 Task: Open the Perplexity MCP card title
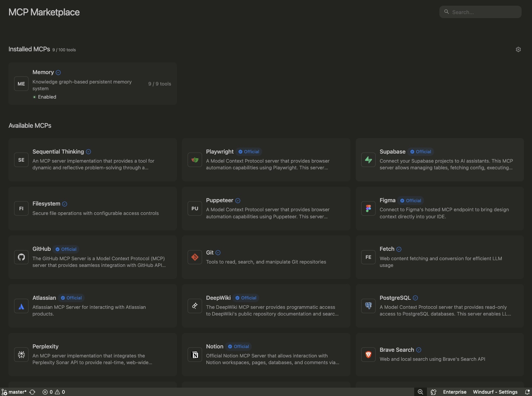[x=45, y=346]
